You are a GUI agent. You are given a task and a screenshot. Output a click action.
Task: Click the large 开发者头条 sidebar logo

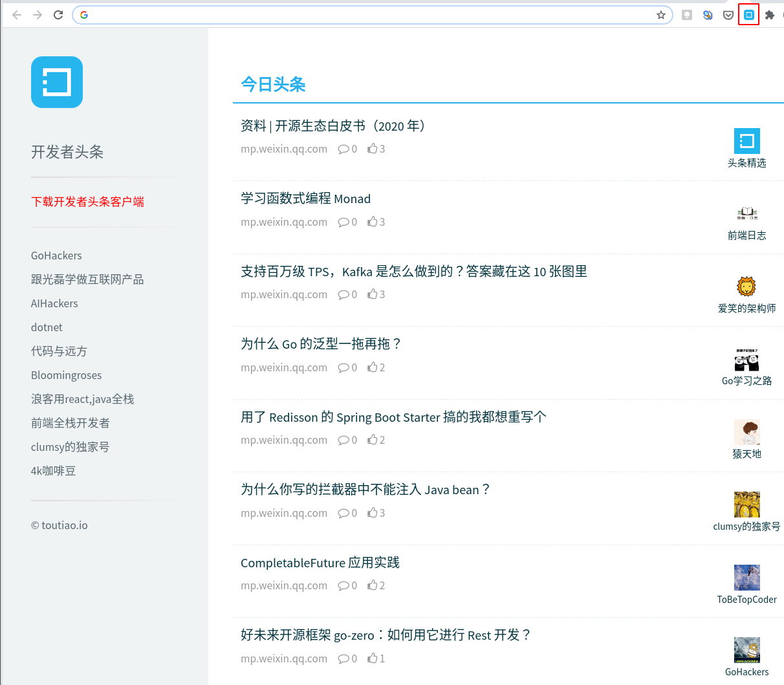tap(57, 82)
